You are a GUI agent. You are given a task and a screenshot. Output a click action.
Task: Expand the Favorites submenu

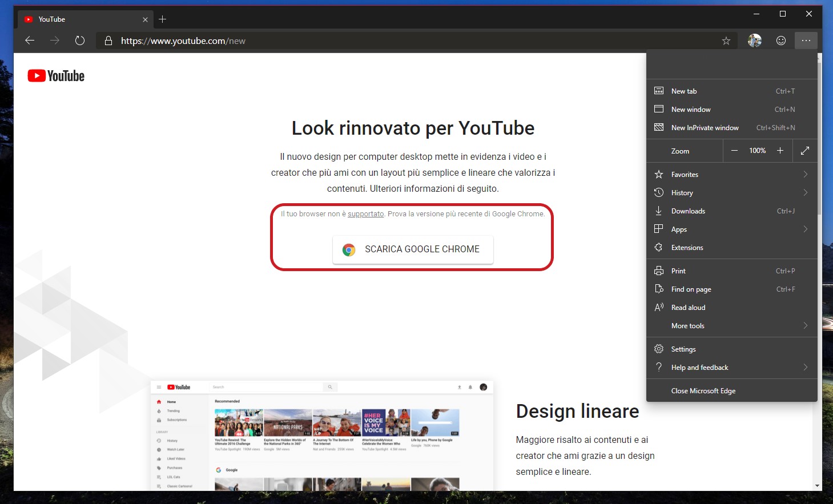point(732,175)
